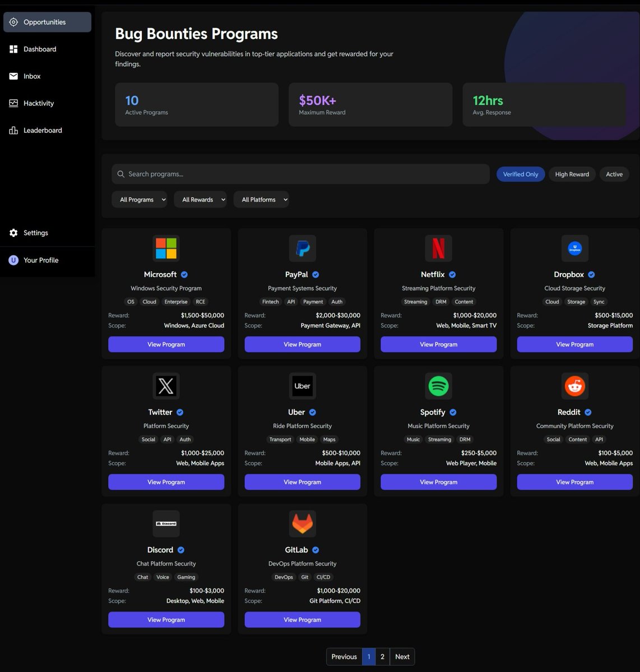Click the Your Profile avatar icon
This screenshot has height=672, width=640.
pyautogui.click(x=13, y=260)
